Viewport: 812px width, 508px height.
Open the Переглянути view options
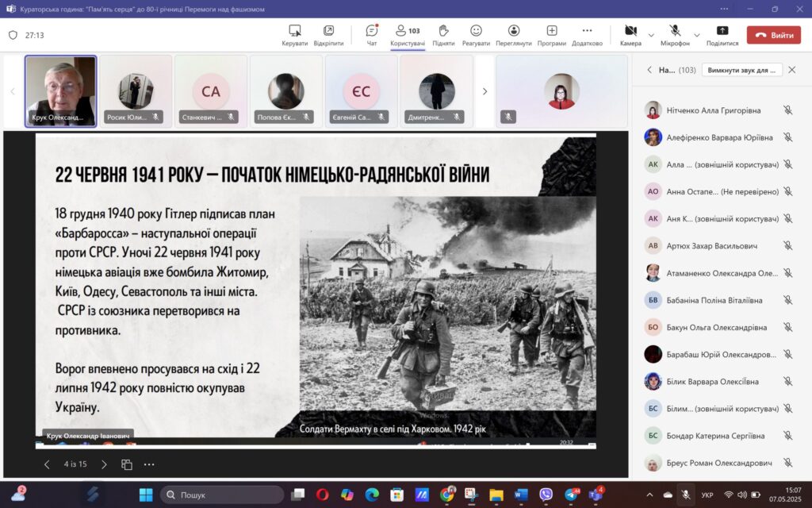coord(514,35)
